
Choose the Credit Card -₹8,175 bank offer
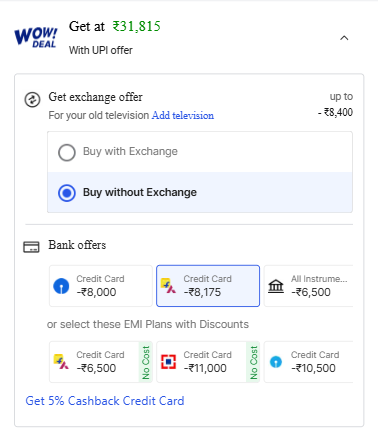(x=208, y=286)
